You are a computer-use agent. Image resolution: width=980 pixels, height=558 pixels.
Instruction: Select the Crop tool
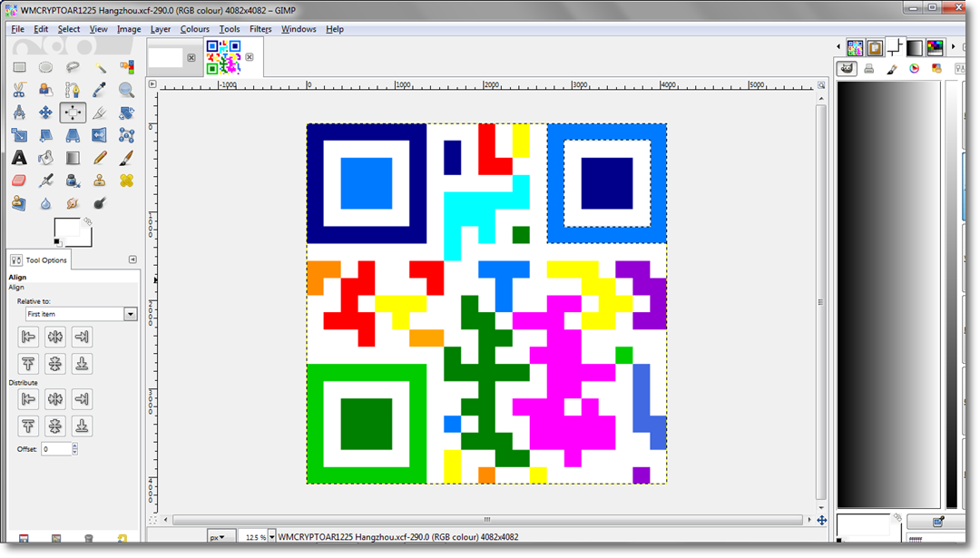100,113
